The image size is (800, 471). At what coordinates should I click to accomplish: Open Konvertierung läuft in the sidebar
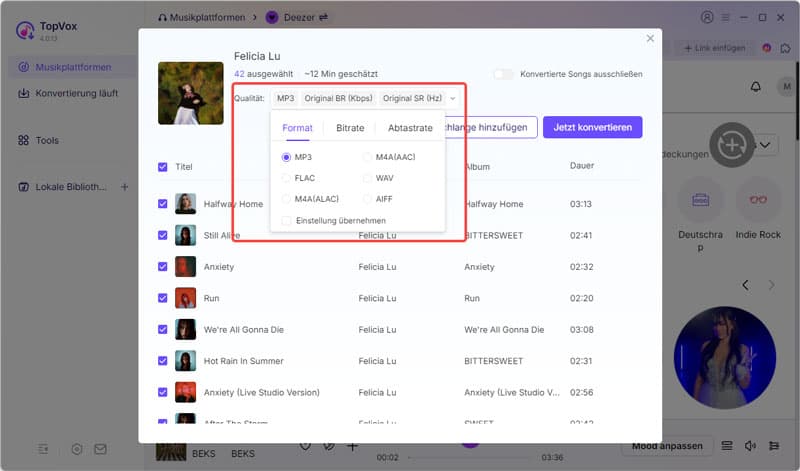click(x=68, y=93)
